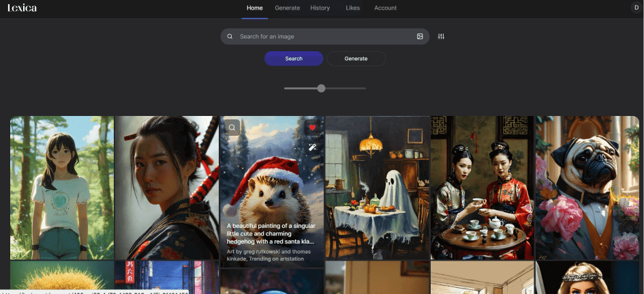Click the Search for an image field
The width and height of the screenshot is (644, 294).
coord(324,37)
